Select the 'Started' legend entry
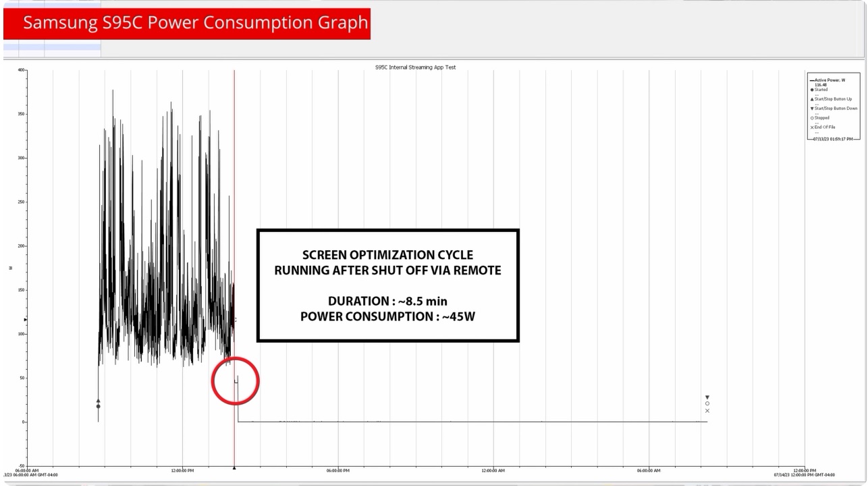The image size is (868, 487). (819, 90)
